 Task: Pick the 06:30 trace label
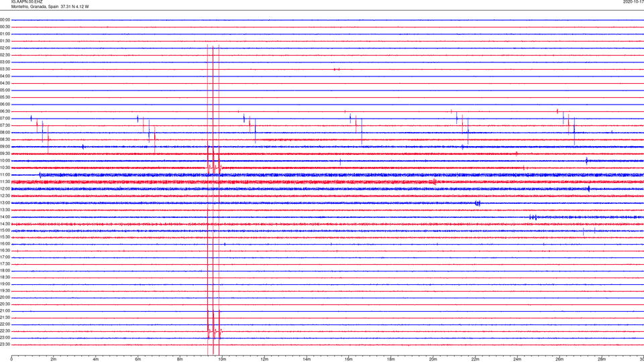coord(5,111)
